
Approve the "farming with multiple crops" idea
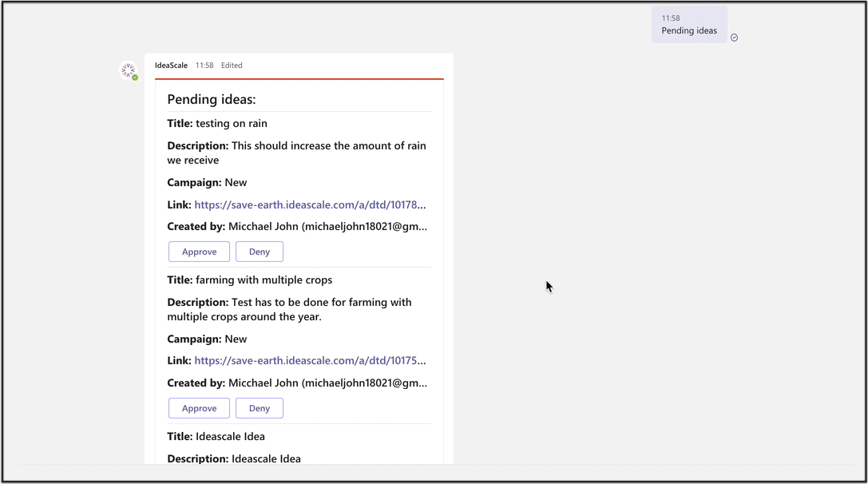200,408
